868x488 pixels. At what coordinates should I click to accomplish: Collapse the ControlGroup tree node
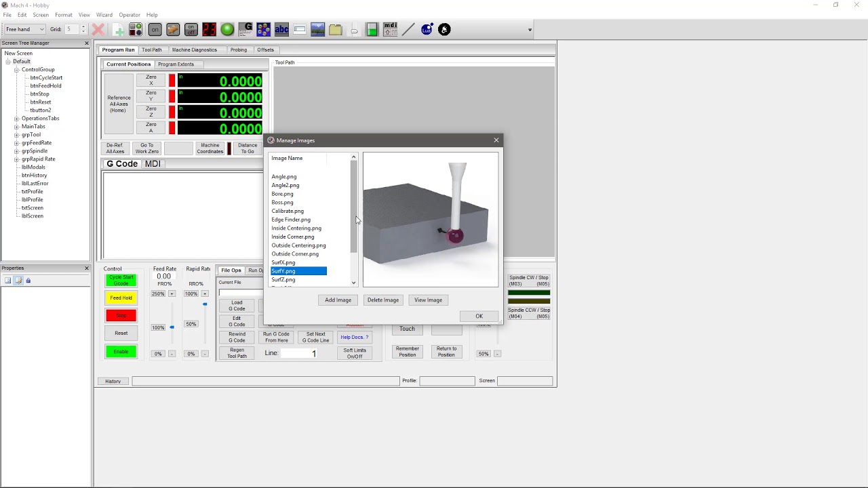(x=16, y=70)
